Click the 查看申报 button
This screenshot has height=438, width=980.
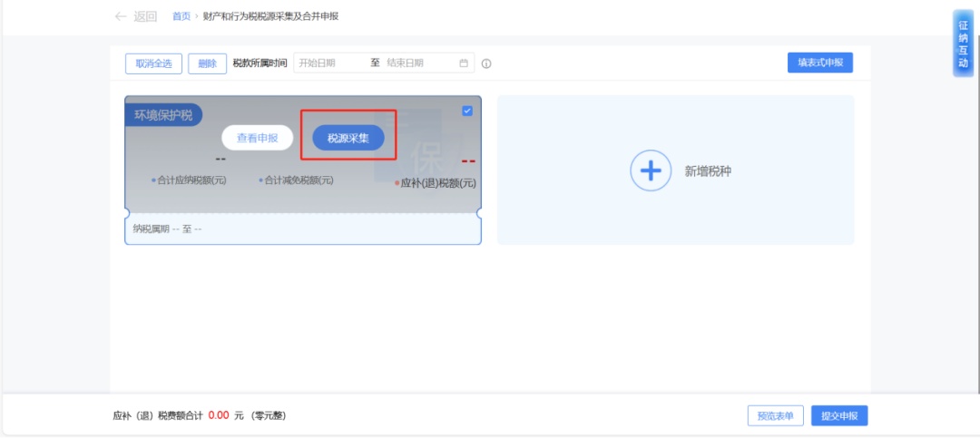coord(258,138)
